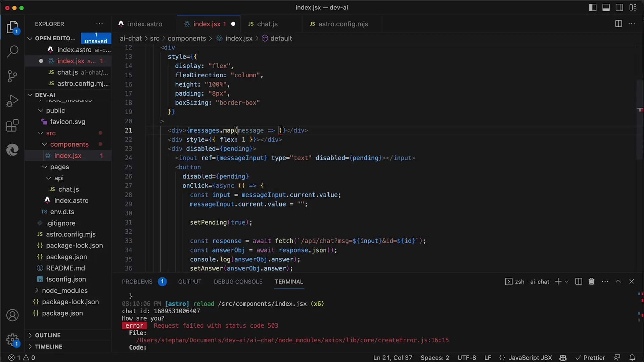Open the notifications bell
The width and height of the screenshot is (644, 362).
[632, 358]
